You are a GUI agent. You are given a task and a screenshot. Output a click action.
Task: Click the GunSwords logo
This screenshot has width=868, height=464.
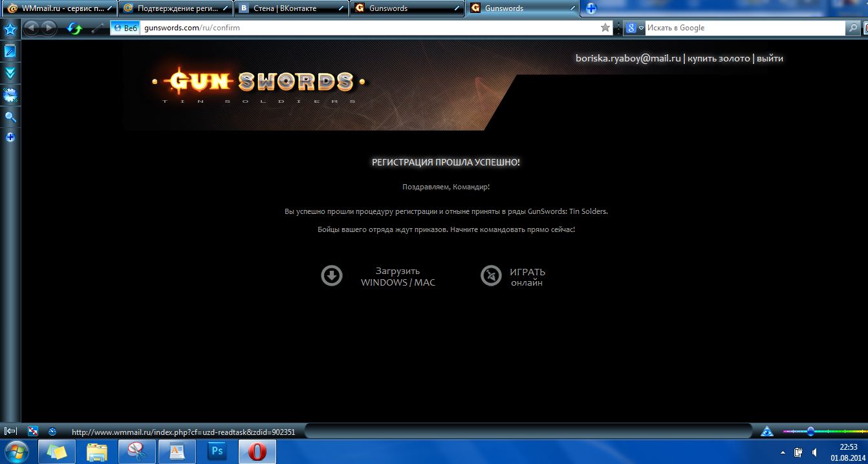tap(258, 85)
